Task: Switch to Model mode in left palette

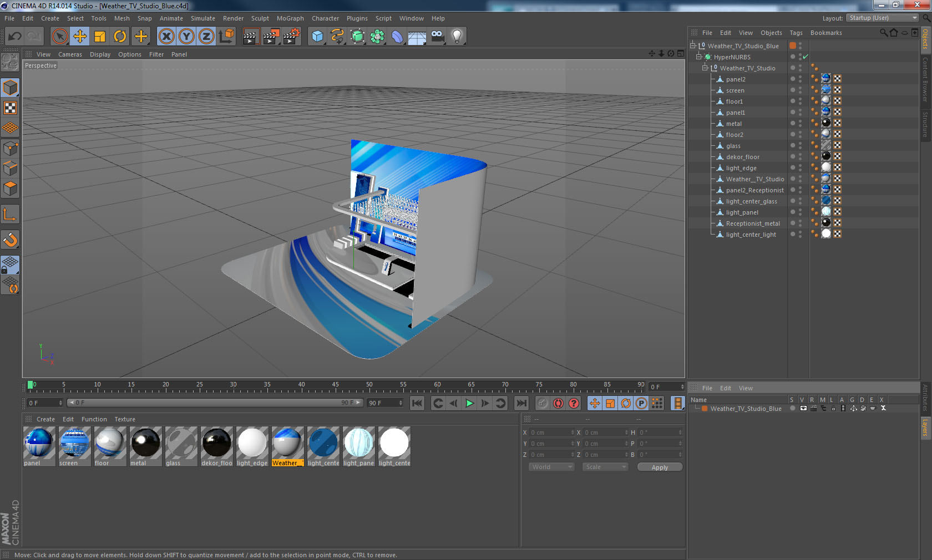Action: click(x=10, y=88)
